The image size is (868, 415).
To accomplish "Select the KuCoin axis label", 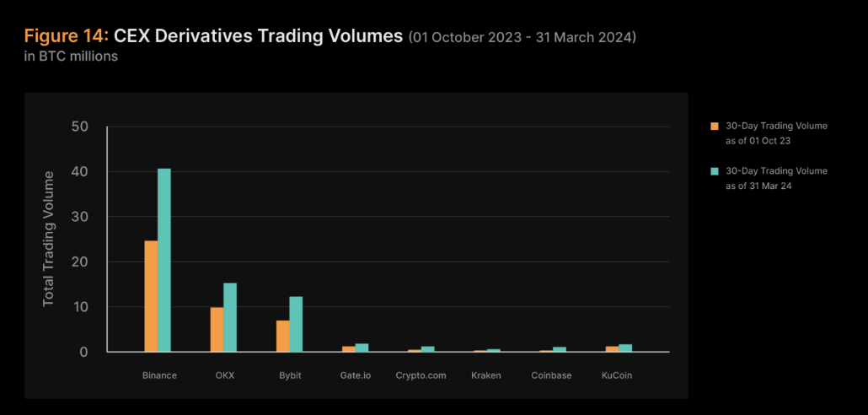I will (617, 375).
